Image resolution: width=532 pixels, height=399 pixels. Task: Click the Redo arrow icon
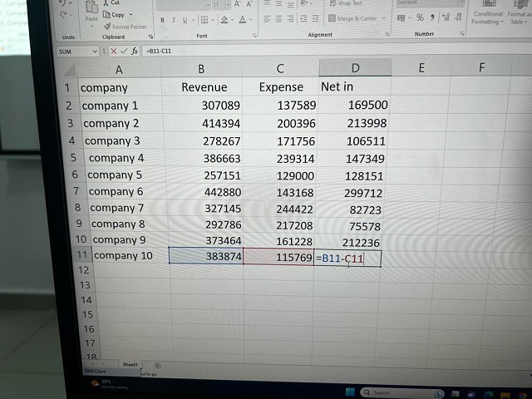pyautogui.click(x=63, y=15)
